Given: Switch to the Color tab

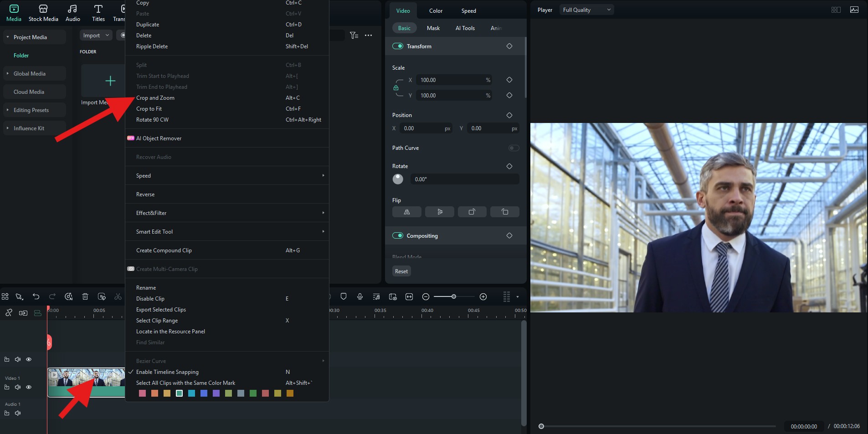Looking at the screenshot, I should pyautogui.click(x=436, y=10).
